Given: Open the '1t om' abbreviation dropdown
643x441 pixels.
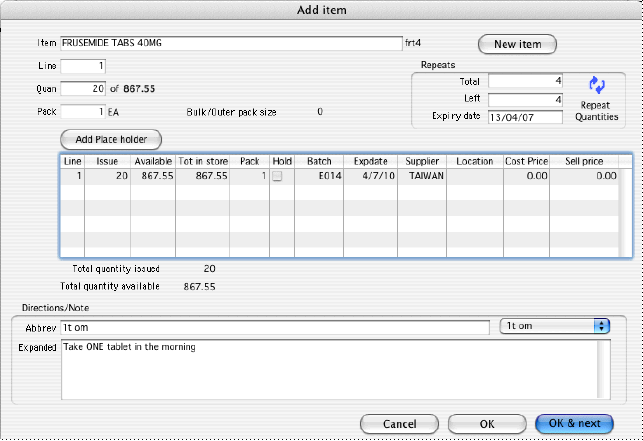Looking at the screenshot, I should (554, 326).
